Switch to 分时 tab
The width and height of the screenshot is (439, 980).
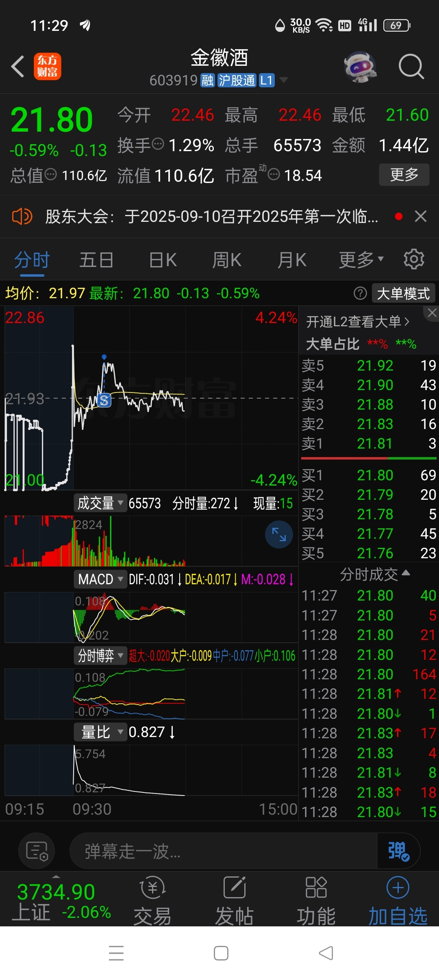32,260
